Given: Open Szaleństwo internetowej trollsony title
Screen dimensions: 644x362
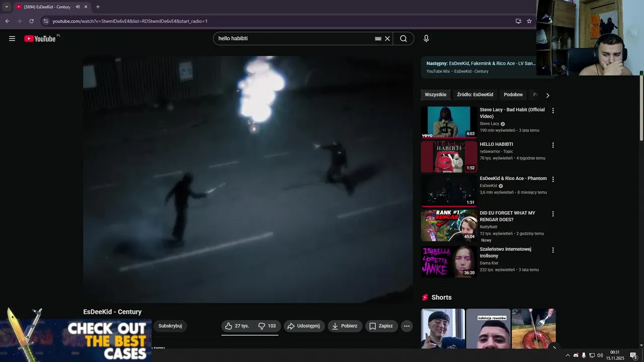Looking at the screenshot, I should coord(505,252).
